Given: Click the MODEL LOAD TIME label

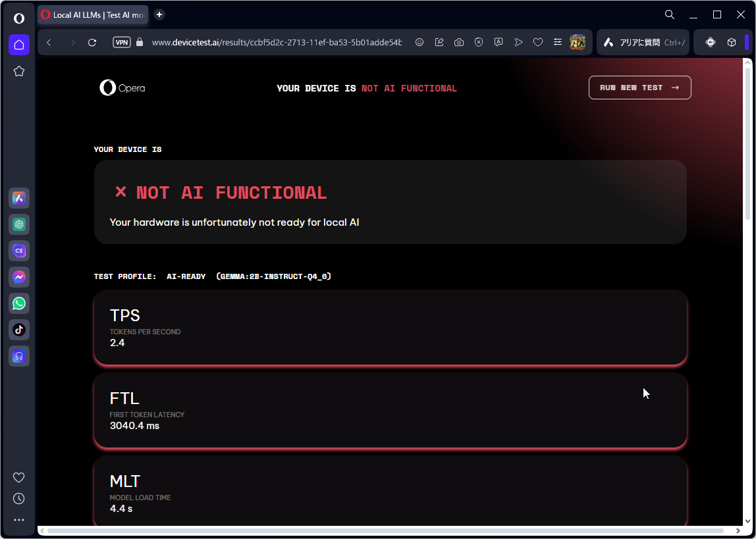Looking at the screenshot, I should pyautogui.click(x=140, y=498).
